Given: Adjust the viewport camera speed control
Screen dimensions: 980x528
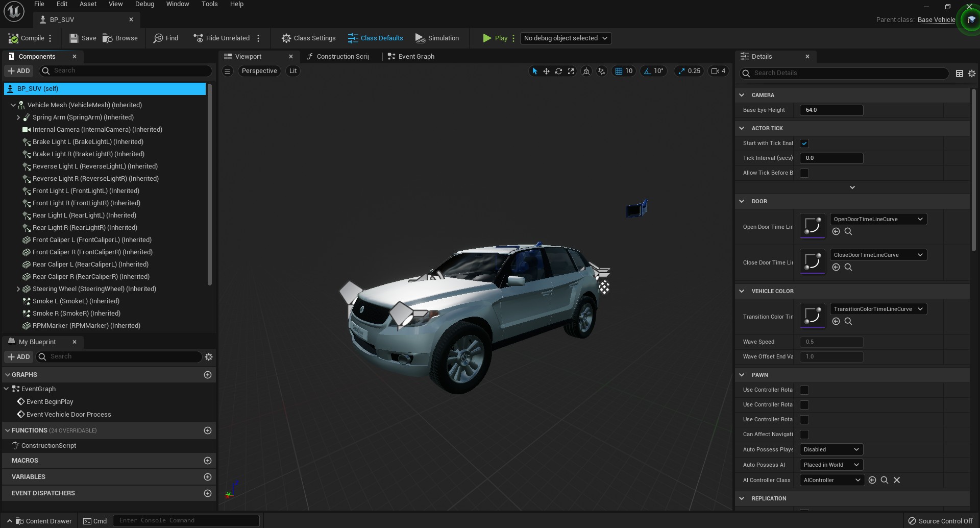Looking at the screenshot, I should (x=719, y=71).
